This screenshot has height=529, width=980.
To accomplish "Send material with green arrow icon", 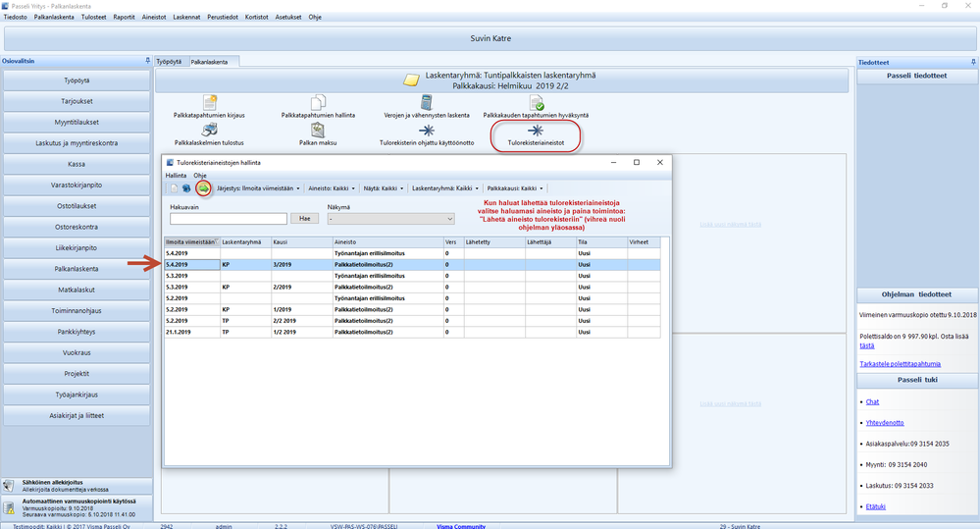I will 203,188.
